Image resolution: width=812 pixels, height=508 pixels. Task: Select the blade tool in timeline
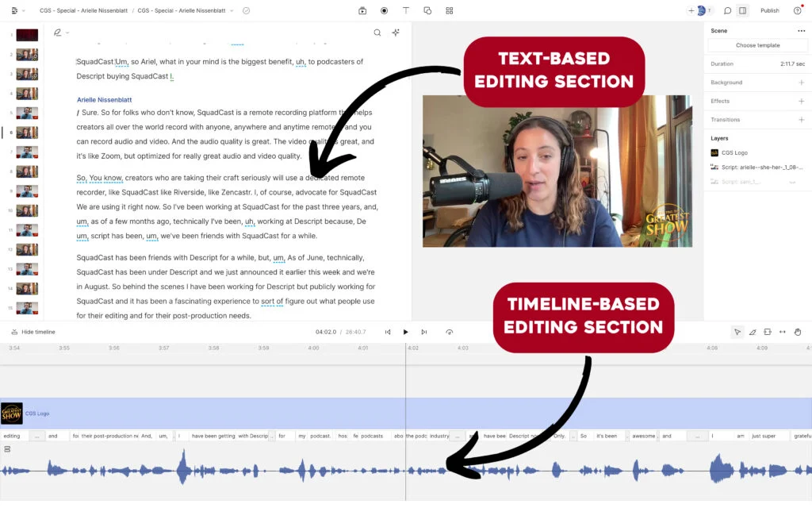point(753,332)
